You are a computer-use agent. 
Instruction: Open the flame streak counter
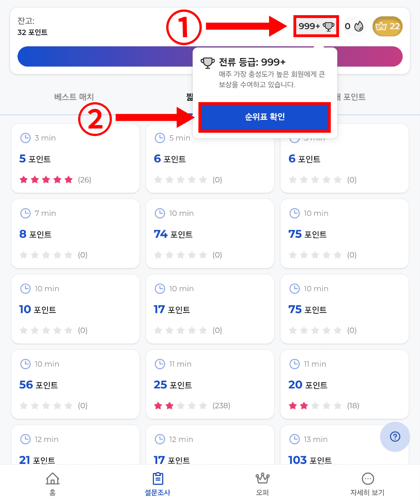click(355, 26)
